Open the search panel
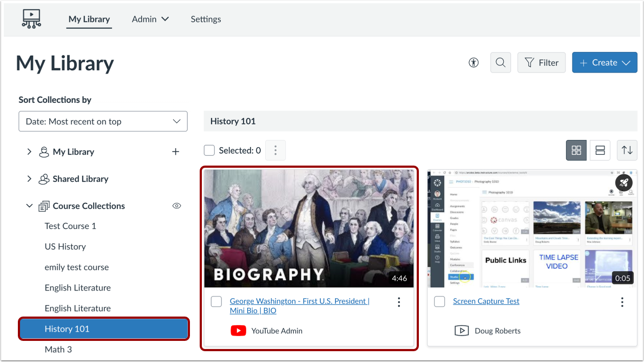 pyautogui.click(x=500, y=62)
